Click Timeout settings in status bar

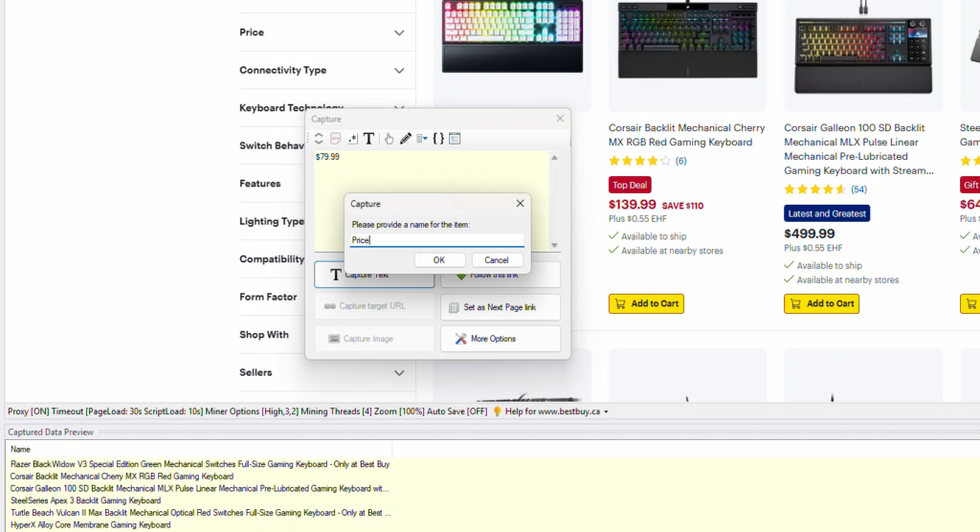coord(127,411)
